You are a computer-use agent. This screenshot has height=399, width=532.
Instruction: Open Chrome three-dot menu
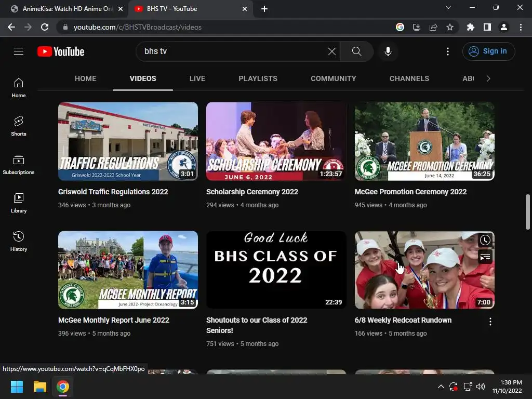pyautogui.click(x=521, y=27)
